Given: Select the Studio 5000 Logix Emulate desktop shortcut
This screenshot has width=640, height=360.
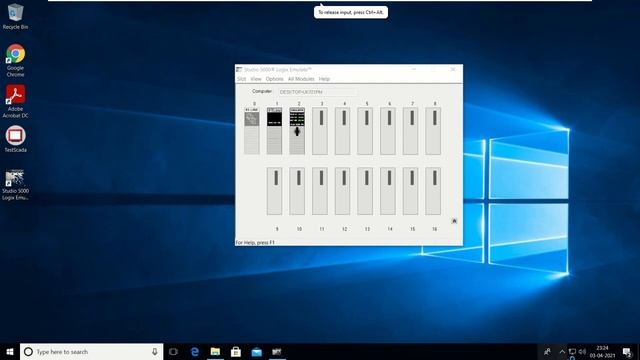Looking at the screenshot, I should click(x=15, y=185).
